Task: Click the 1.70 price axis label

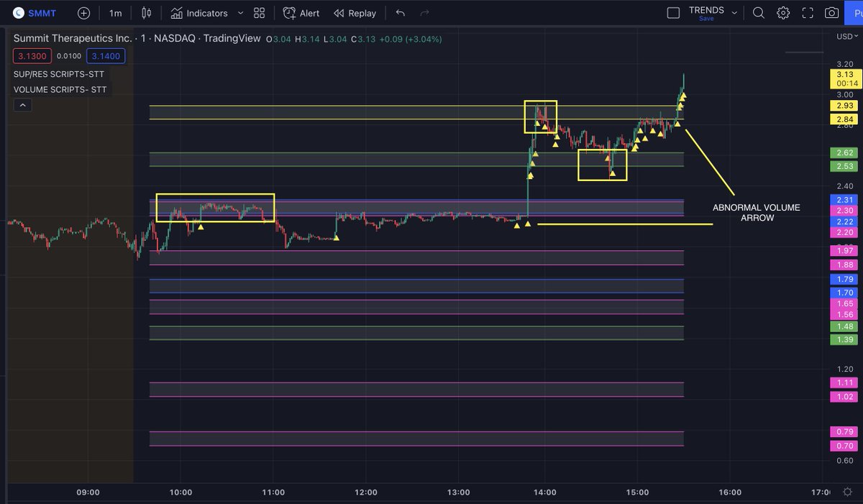Action: [x=844, y=293]
